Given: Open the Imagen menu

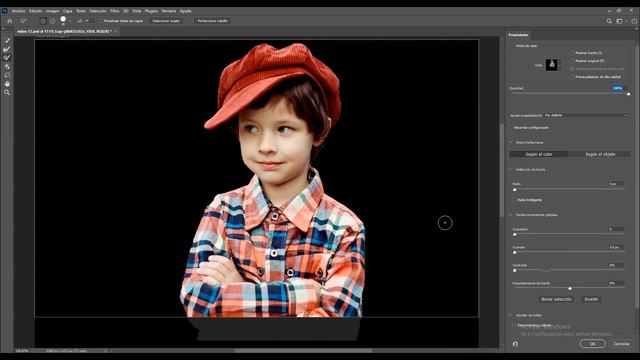Looking at the screenshot, I should [53, 11].
